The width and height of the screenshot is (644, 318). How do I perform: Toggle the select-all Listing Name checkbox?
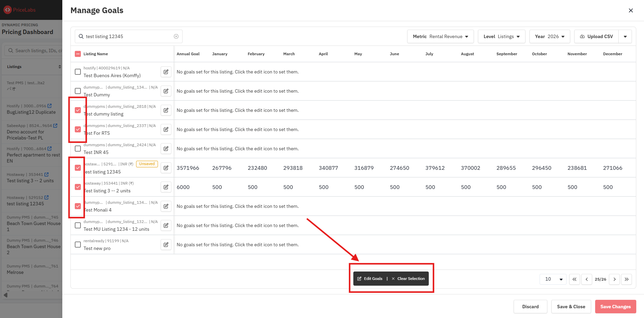(78, 54)
